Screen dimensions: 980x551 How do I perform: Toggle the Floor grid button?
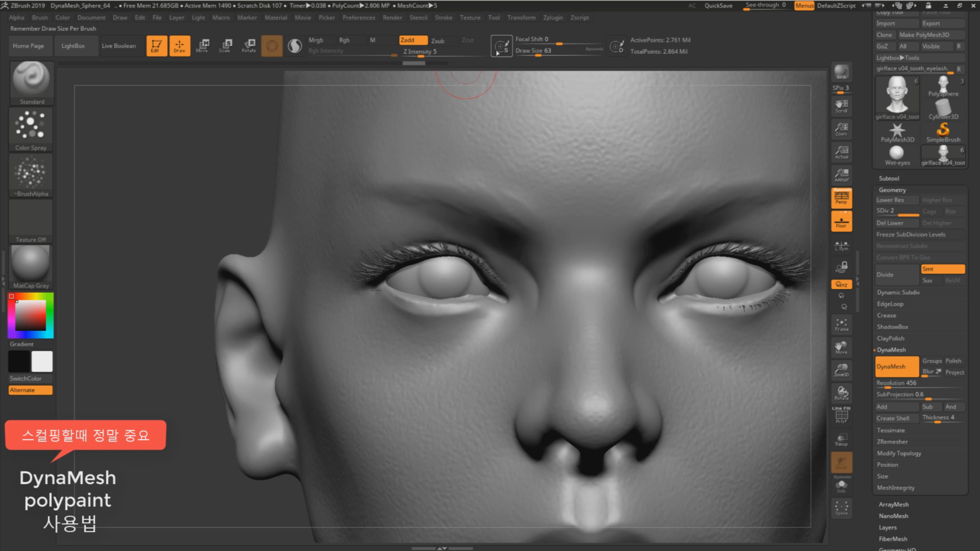point(841,222)
